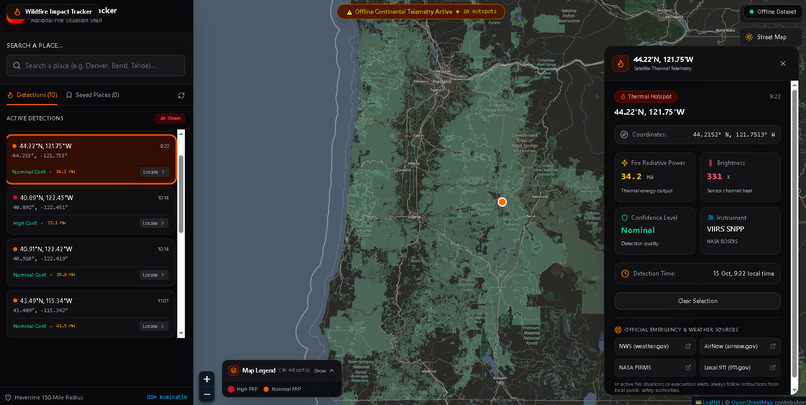Click the details panel scrollbar

[x=795, y=235]
